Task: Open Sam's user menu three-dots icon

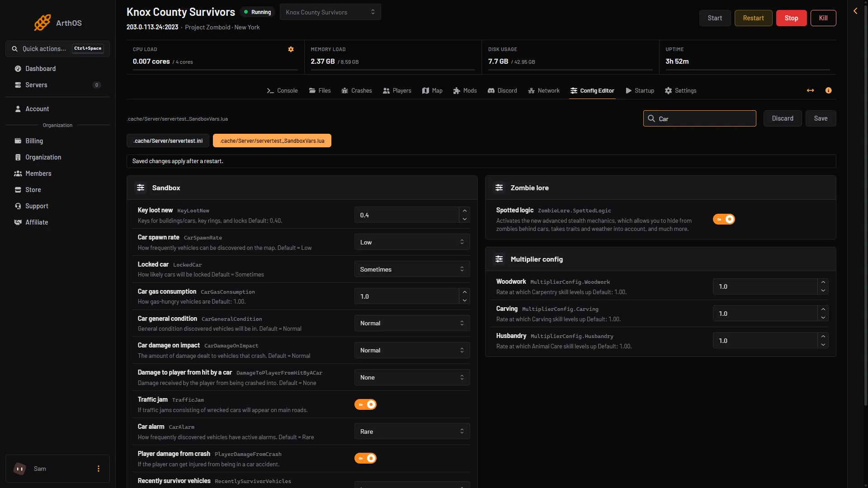Action: pyautogui.click(x=99, y=469)
